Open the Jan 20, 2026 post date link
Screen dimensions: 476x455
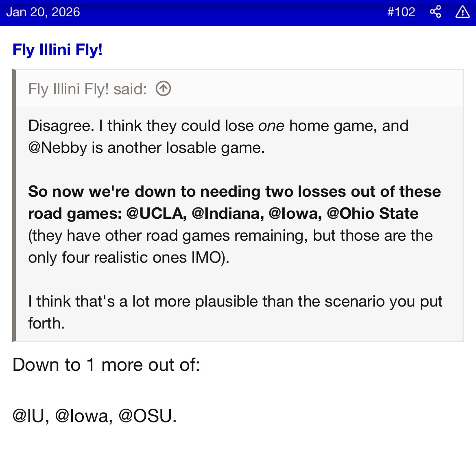(43, 12)
